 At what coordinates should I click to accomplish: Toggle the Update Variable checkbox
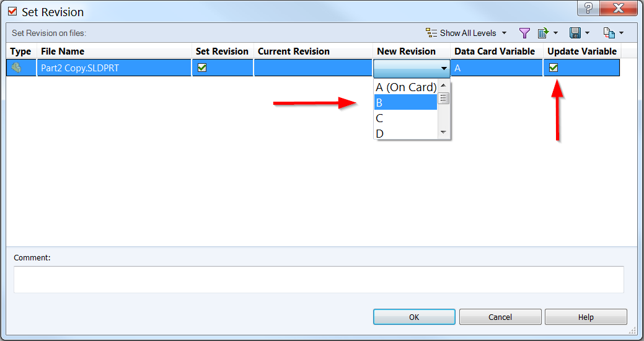554,68
